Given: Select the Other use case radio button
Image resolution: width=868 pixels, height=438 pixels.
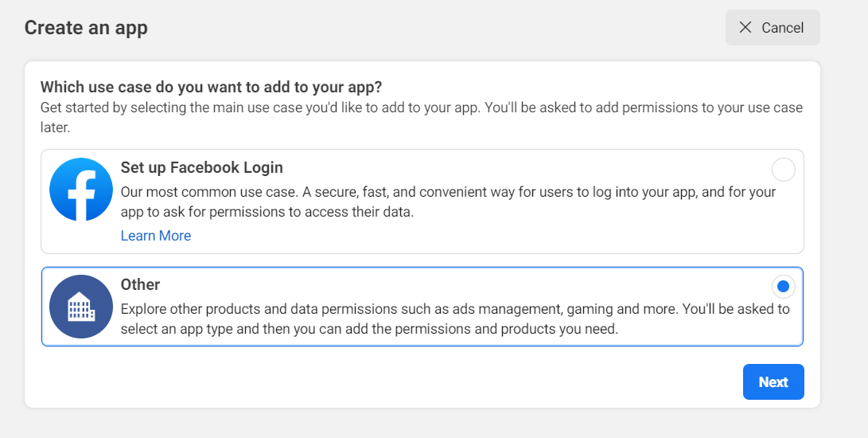Looking at the screenshot, I should pos(783,287).
